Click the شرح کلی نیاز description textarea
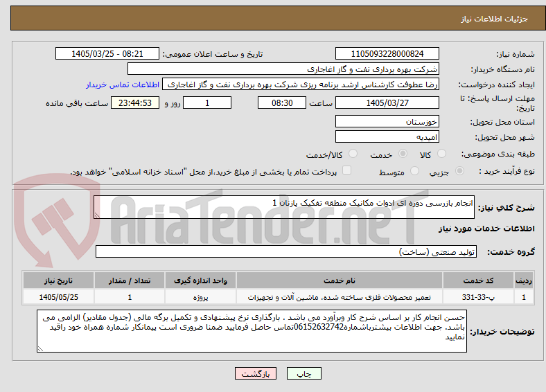The width and height of the screenshot is (546, 392). click(284, 207)
